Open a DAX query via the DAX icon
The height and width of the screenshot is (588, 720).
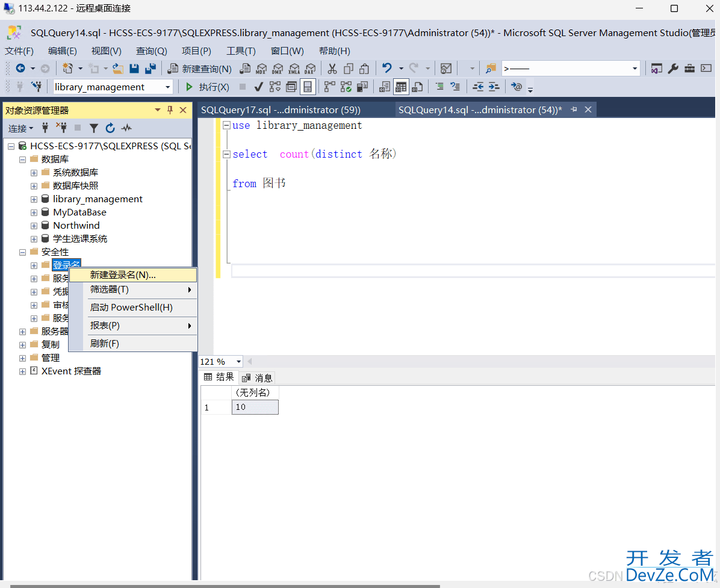[310, 69]
